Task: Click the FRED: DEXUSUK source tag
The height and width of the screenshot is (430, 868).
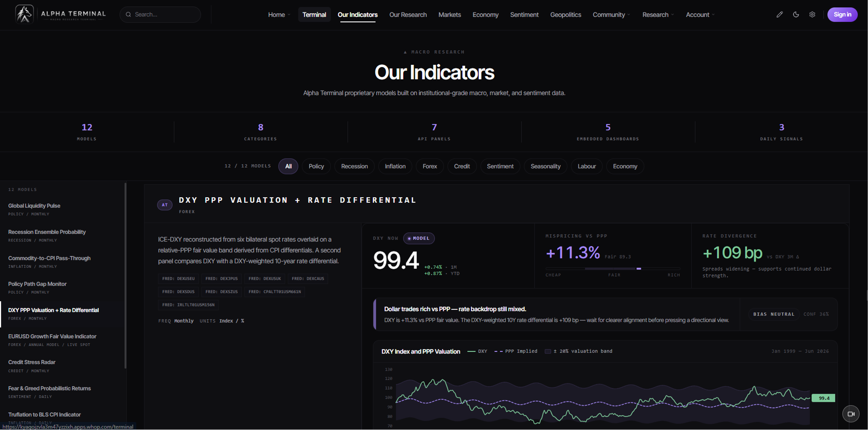Action: [x=264, y=279]
